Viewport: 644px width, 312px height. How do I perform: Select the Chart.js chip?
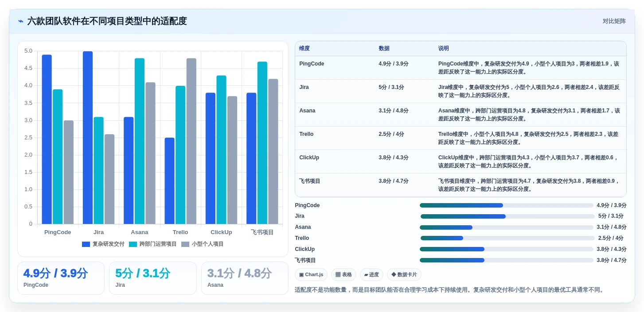click(311, 275)
